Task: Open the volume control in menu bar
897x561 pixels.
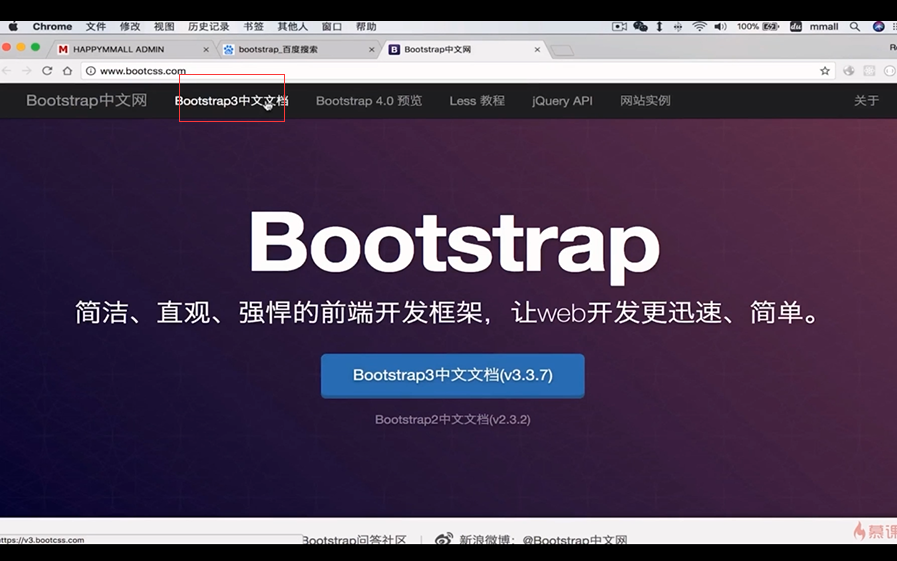Action: coord(720,26)
